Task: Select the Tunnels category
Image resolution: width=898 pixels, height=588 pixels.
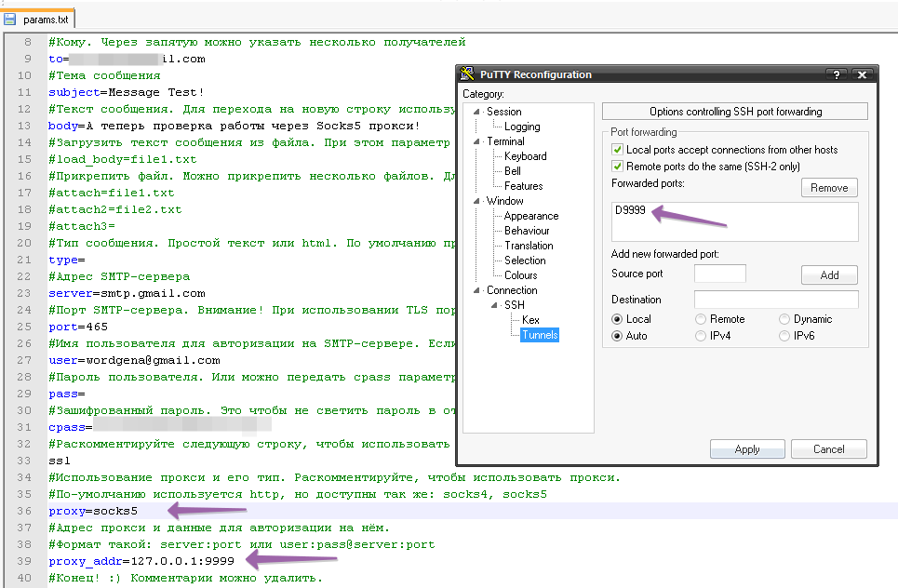Action: [540, 335]
